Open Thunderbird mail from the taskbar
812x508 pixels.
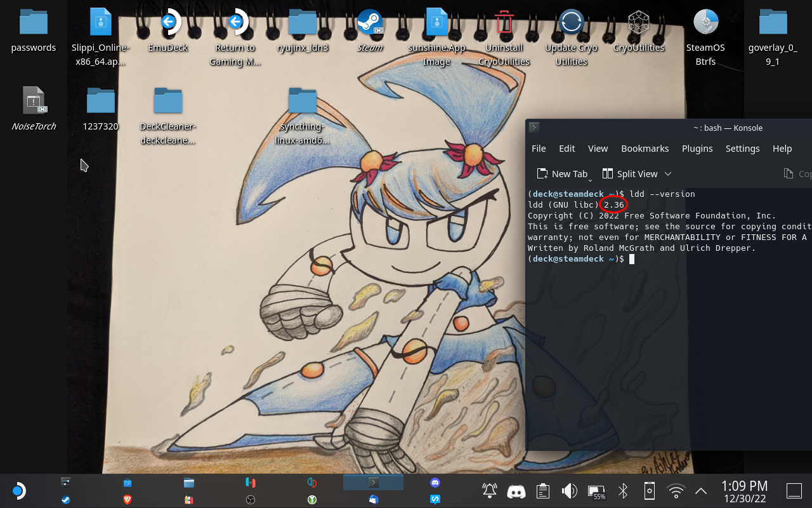point(373,500)
